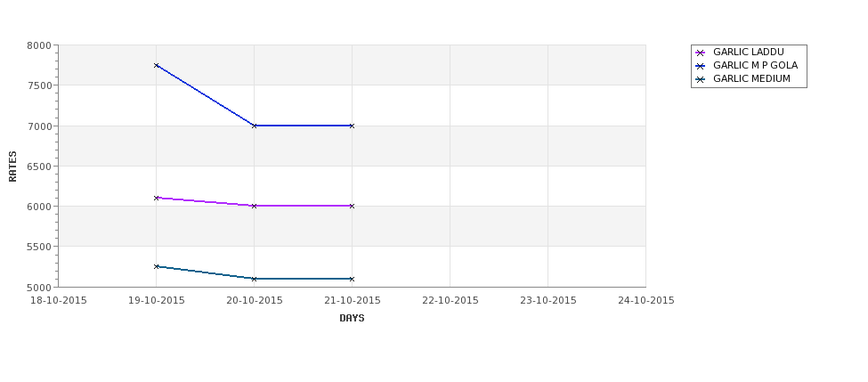Click the GARLIC MEDIUM legend label
The height and width of the screenshot is (382, 868).
[x=751, y=78]
